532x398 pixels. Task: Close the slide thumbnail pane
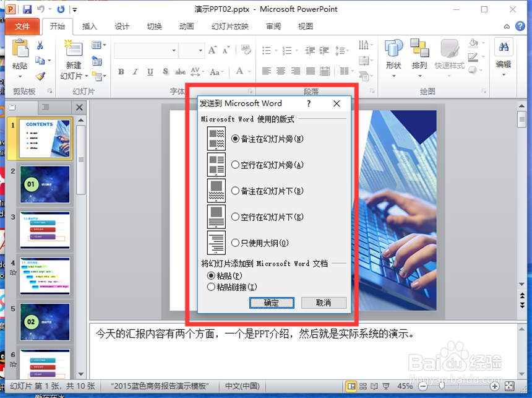coord(79,107)
